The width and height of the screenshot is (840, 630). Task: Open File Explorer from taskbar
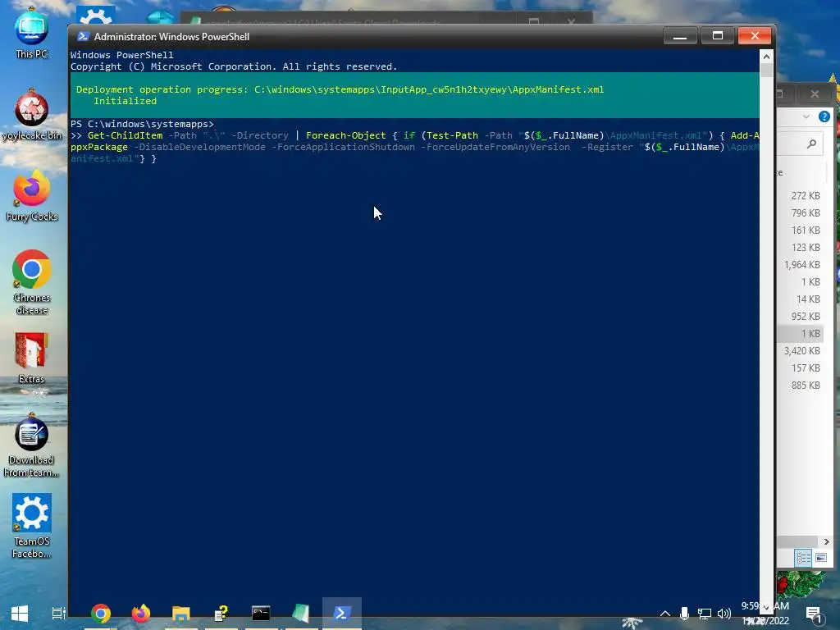[181, 614]
